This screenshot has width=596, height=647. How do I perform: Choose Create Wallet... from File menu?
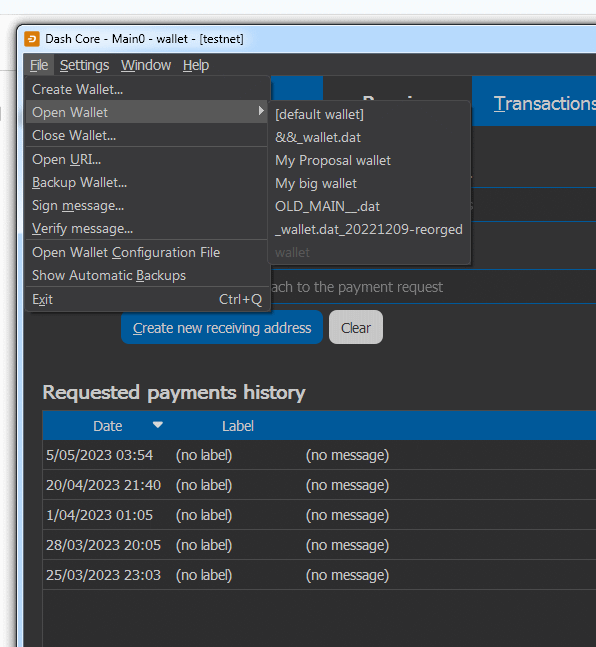pos(147,89)
